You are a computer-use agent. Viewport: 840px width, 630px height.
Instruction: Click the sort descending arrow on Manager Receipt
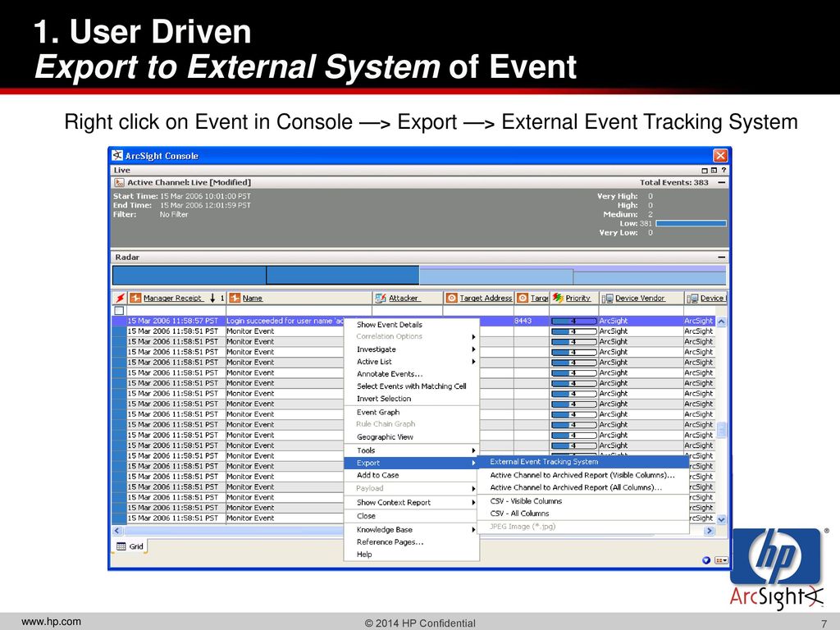pos(212,298)
